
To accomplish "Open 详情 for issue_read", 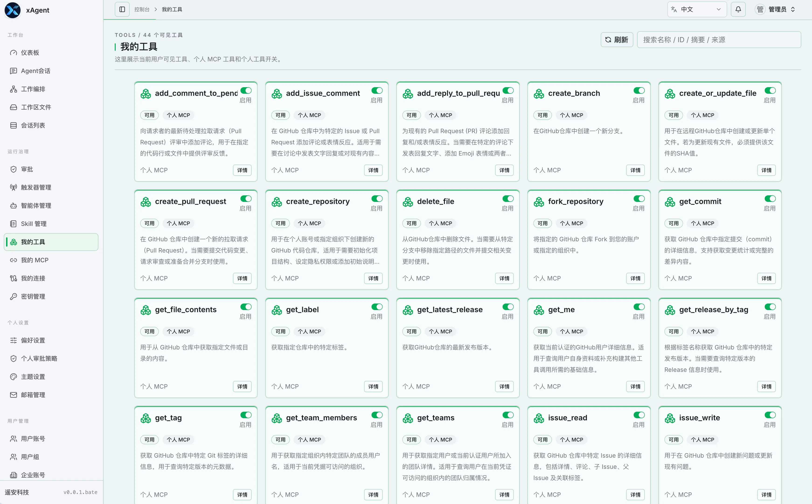I will pos(635,495).
